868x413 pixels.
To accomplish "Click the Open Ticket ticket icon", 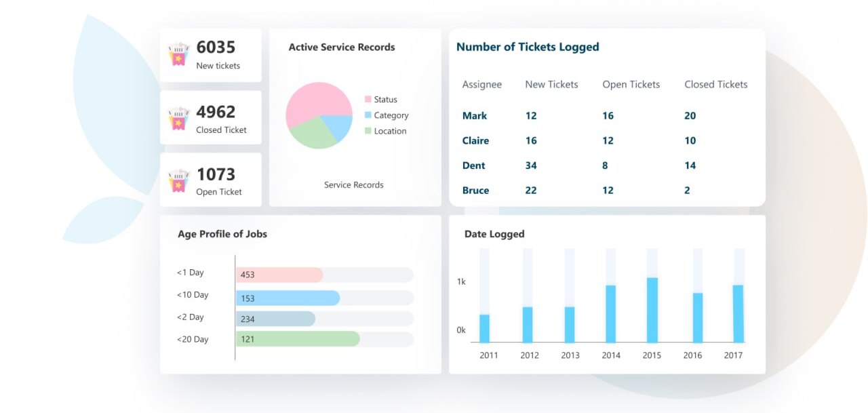I will 178,180.
